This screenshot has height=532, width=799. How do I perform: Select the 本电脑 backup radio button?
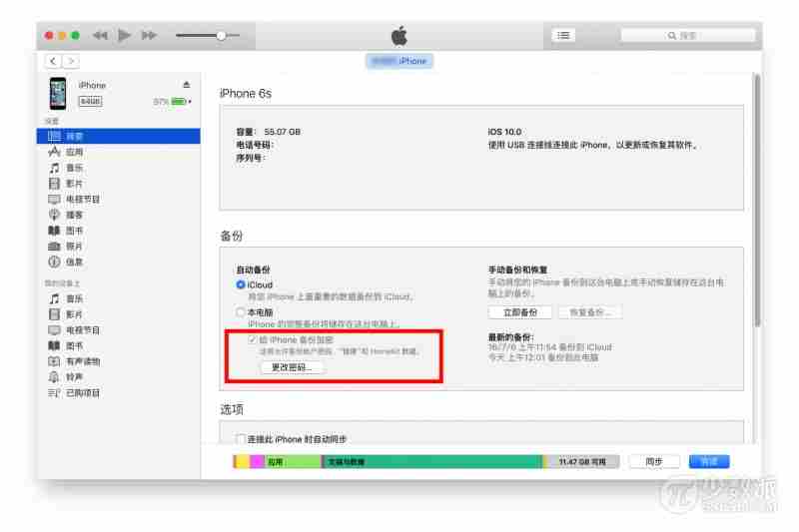[x=241, y=311]
